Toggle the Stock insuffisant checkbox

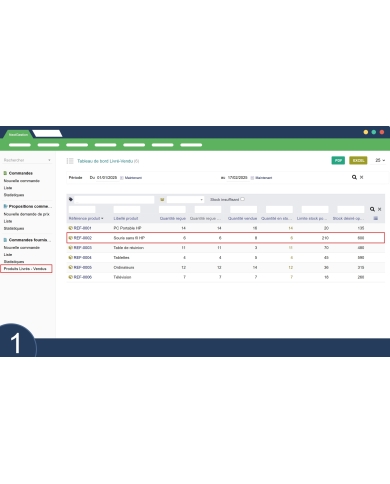[243, 199]
